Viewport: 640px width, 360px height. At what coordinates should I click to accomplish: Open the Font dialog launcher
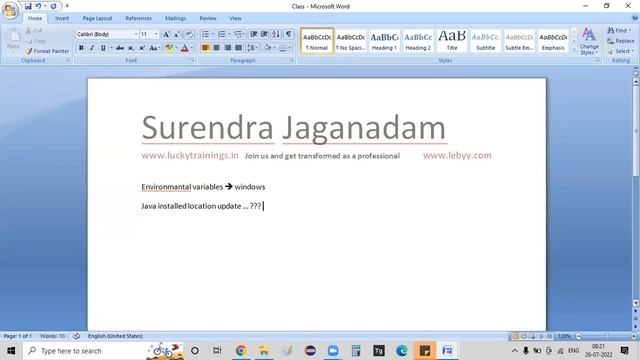click(x=192, y=60)
